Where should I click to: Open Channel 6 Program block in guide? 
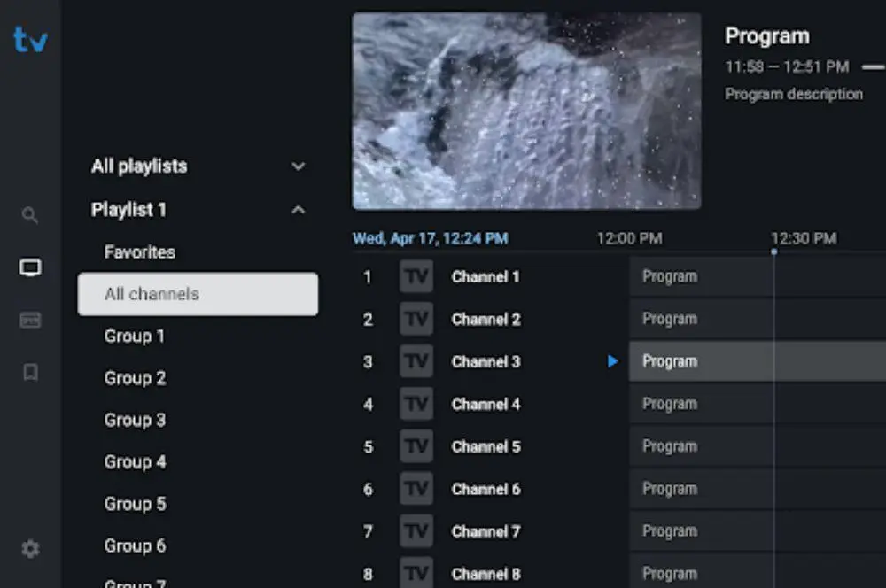click(758, 489)
